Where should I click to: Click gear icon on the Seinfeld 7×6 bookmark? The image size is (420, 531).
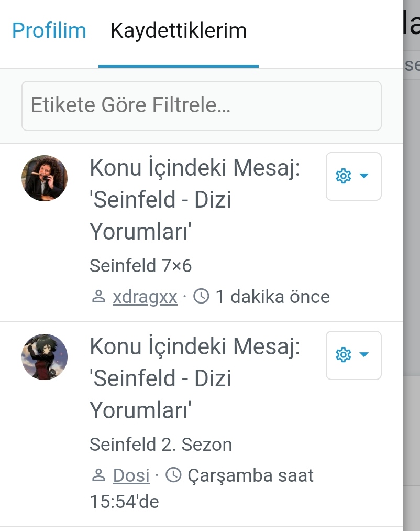point(343,176)
